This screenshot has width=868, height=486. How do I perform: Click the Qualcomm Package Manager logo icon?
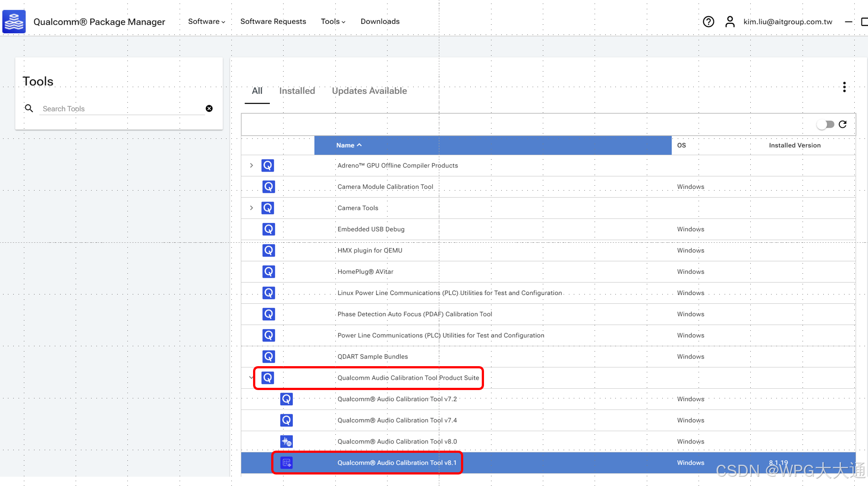coord(14,21)
